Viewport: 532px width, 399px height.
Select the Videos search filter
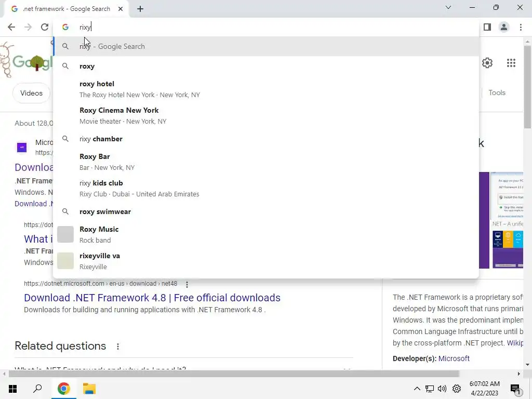(31, 93)
